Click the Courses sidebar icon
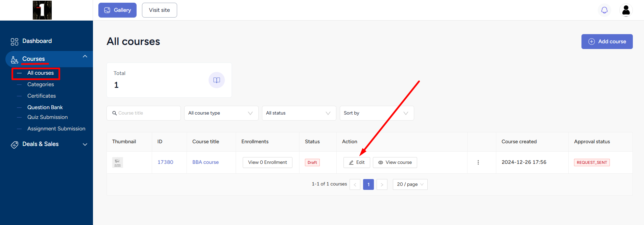The image size is (644, 225). 15,59
